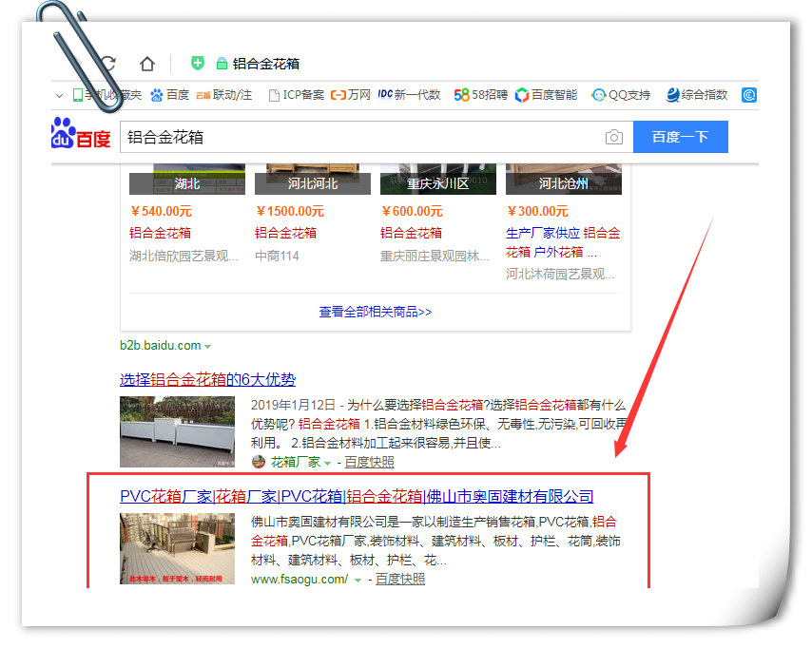Click the ¥1500.00元 price
812x648 pixels.
(289, 211)
